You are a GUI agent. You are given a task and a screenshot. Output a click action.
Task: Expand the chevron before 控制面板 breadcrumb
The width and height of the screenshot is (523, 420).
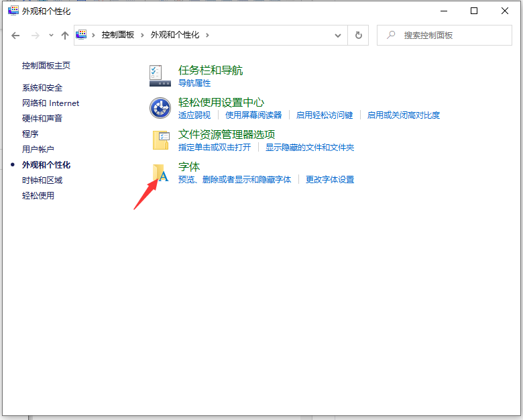pos(93,35)
